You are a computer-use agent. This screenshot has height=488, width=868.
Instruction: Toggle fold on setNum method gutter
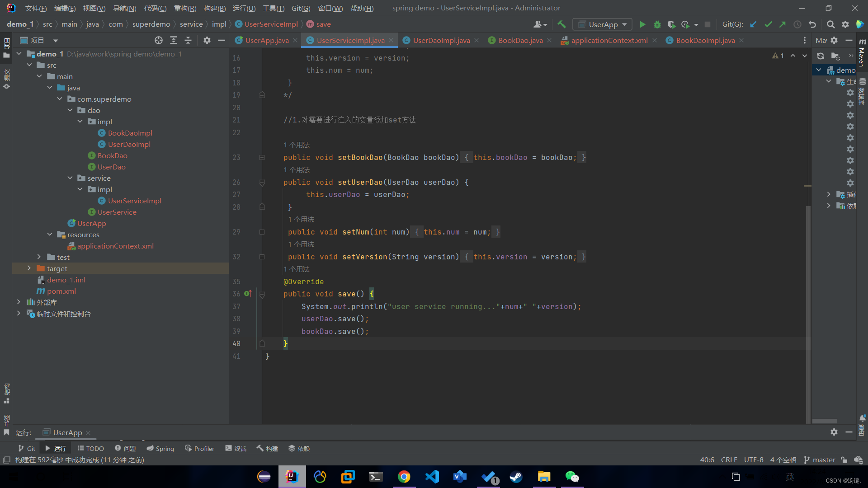[x=262, y=232]
